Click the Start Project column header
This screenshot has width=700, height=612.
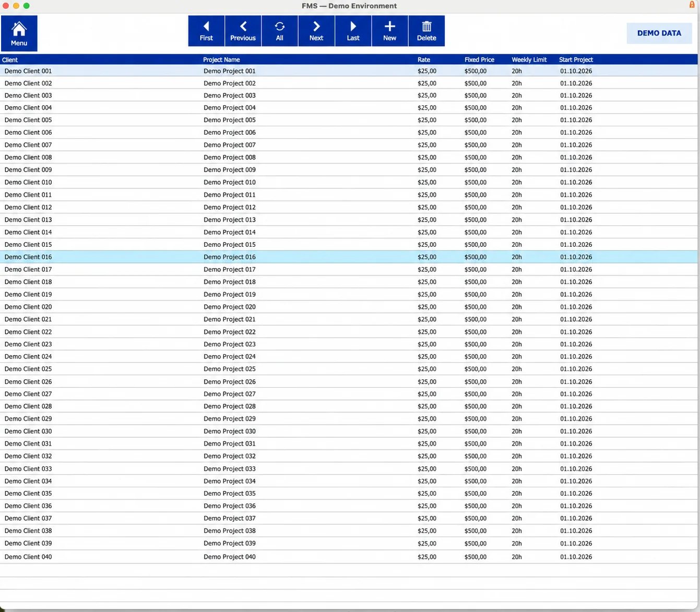click(x=576, y=59)
